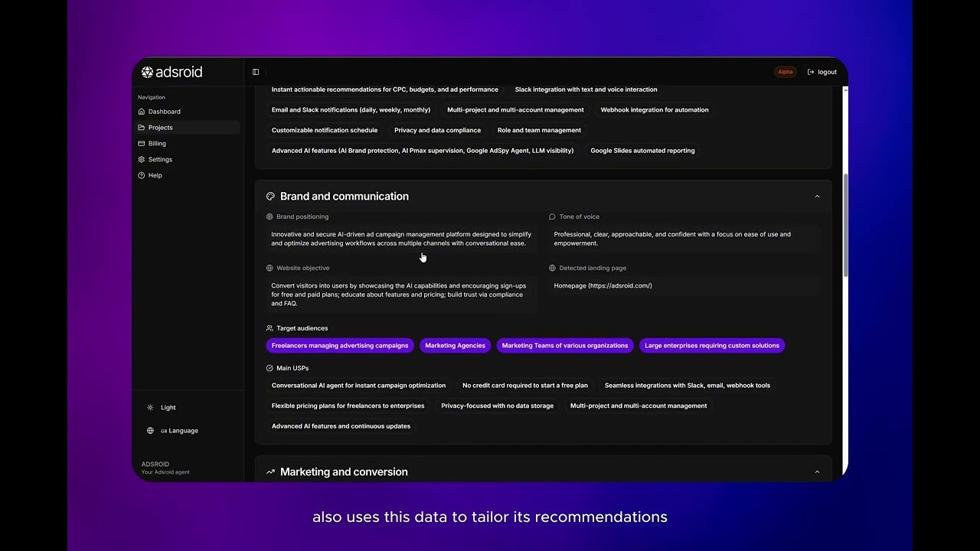Click Google Slides automated reporting chip
Screen dimensions: 980x551
pos(642,151)
